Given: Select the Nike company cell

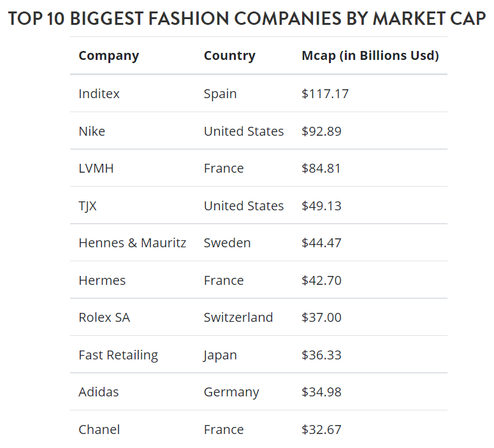Looking at the screenshot, I should click(92, 131).
